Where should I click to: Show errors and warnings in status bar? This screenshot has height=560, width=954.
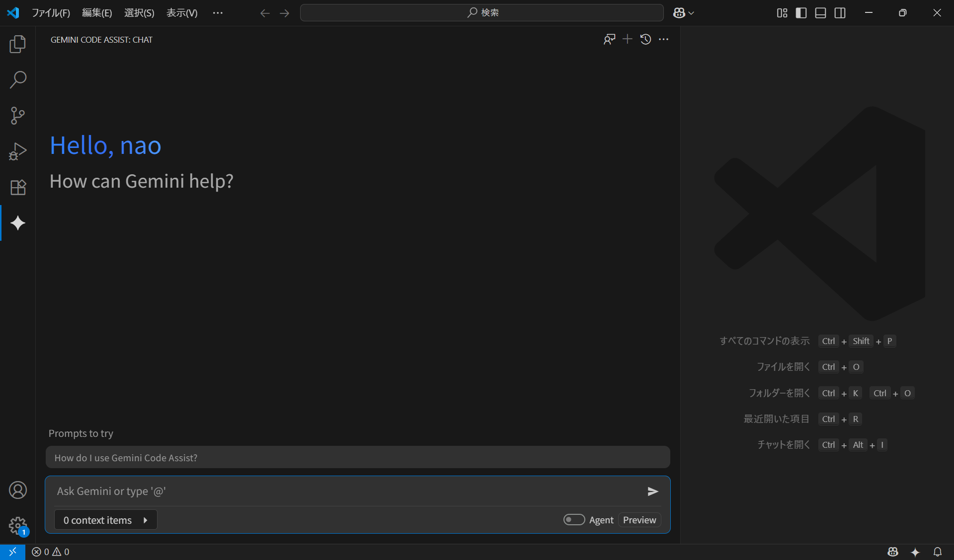coord(51,552)
